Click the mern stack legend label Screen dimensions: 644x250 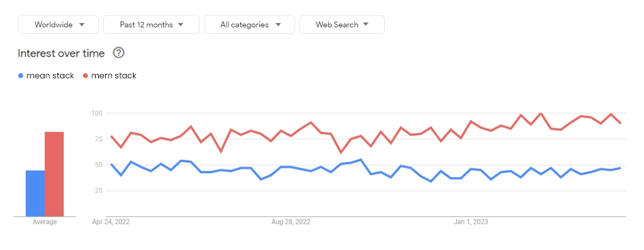coord(114,76)
